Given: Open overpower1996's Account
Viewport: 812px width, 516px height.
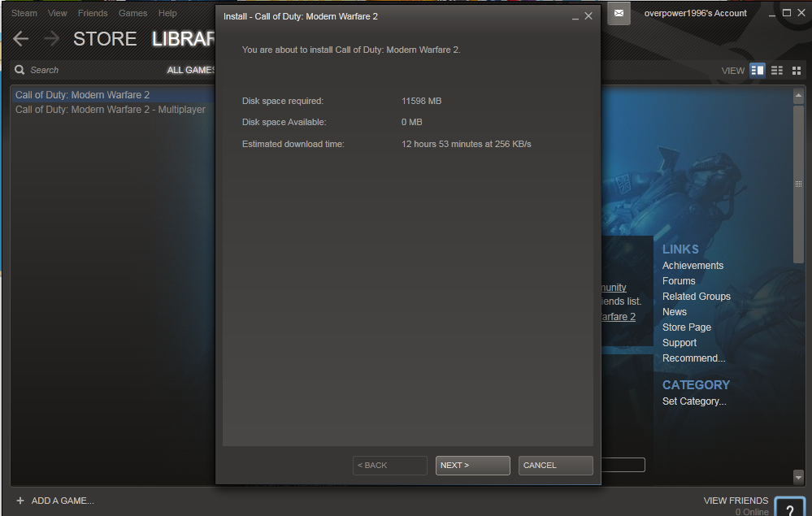Looking at the screenshot, I should click(696, 14).
